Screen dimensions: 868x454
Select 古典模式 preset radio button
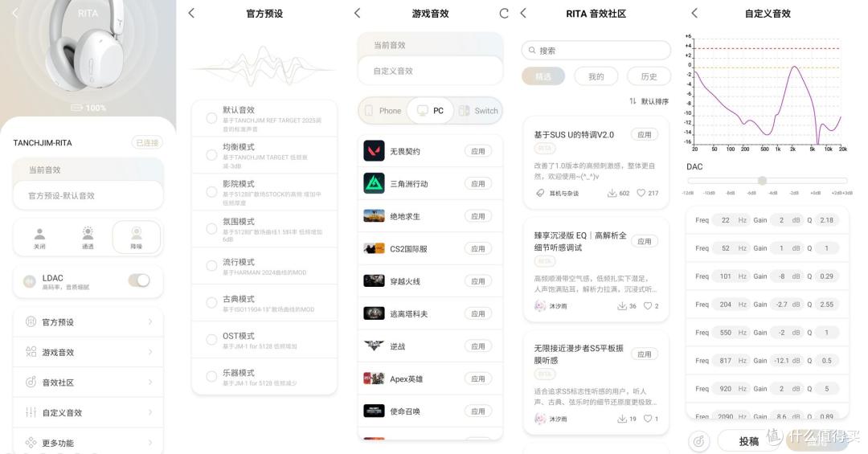pos(211,303)
